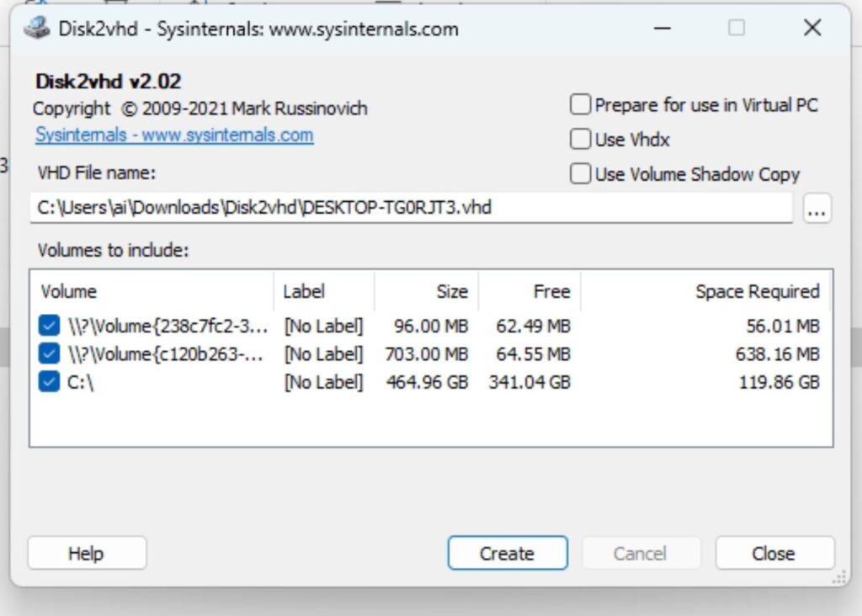The image size is (862, 616).
Task: Click the 56.01 MB space required value
Action: [x=783, y=326]
